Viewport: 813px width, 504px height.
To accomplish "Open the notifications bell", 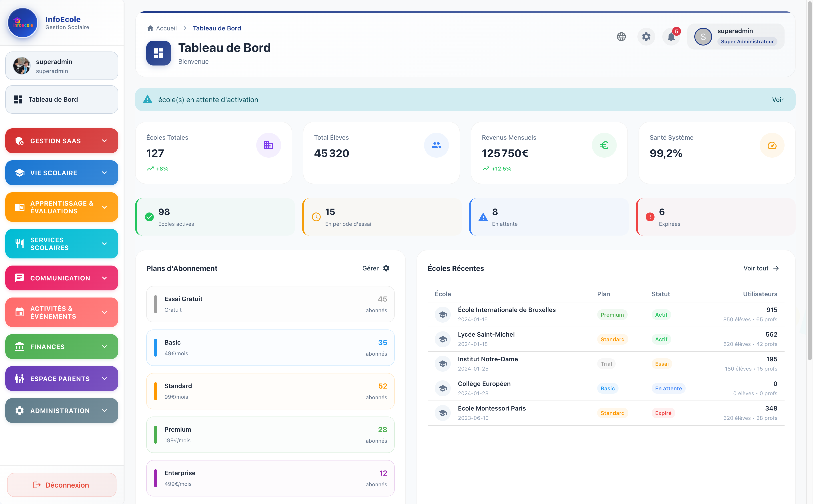I will pyautogui.click(x=671, y=37).
